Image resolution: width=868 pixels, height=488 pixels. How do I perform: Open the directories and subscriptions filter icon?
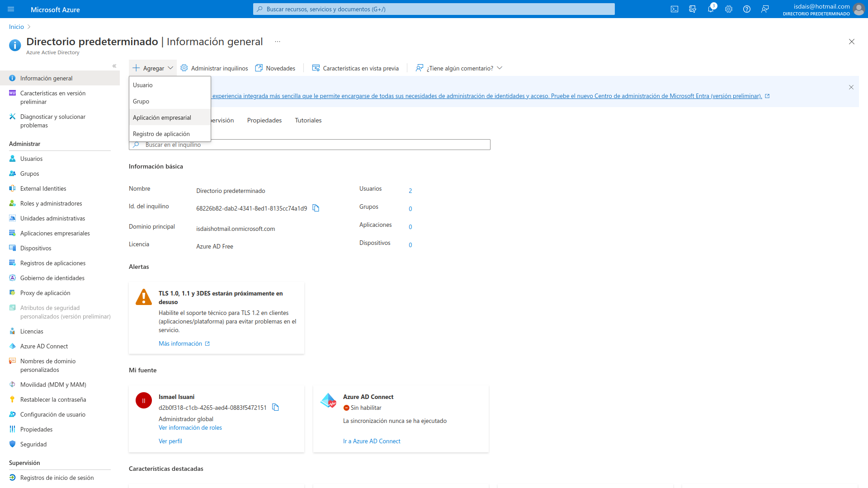coord(693,9)
